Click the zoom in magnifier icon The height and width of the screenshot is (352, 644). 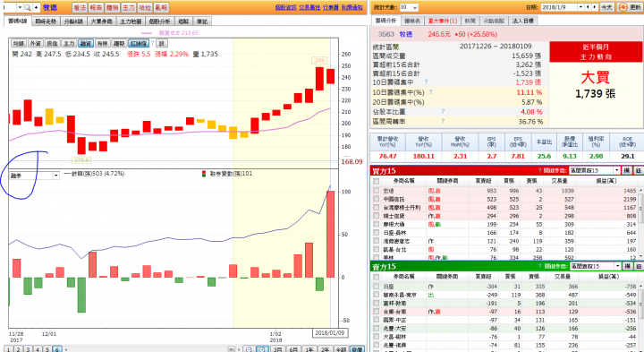262,349
